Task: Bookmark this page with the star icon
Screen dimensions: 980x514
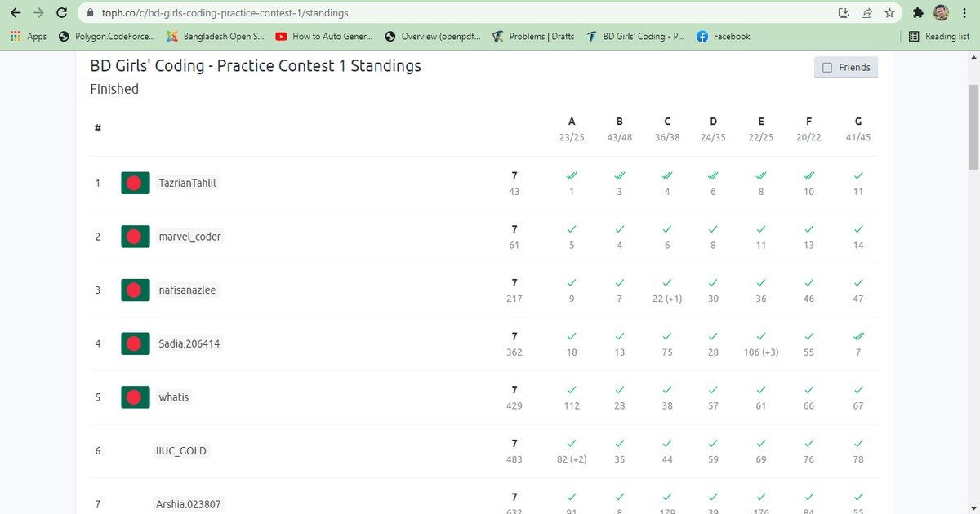Action: pos(889,13)
